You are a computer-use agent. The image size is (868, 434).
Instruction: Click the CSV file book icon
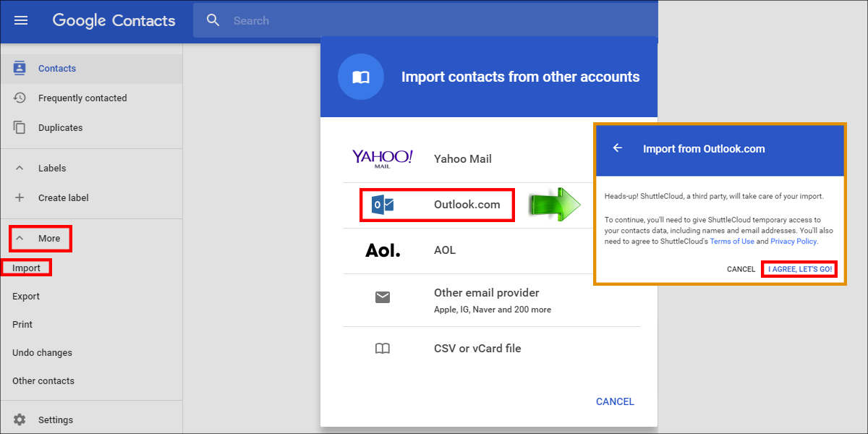383,349
